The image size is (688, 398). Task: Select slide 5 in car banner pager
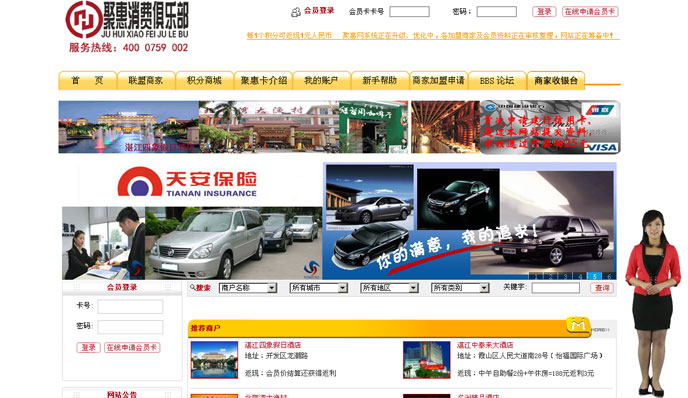(x=595, y=276)
